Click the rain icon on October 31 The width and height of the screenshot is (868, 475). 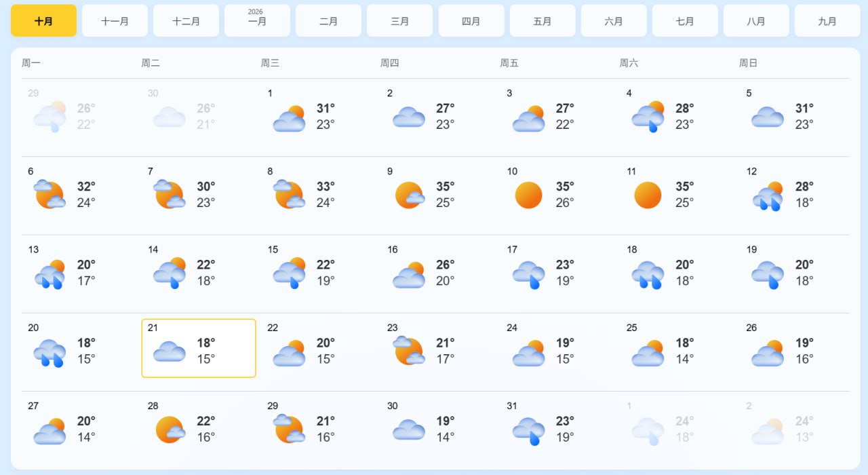pos(528,430)
